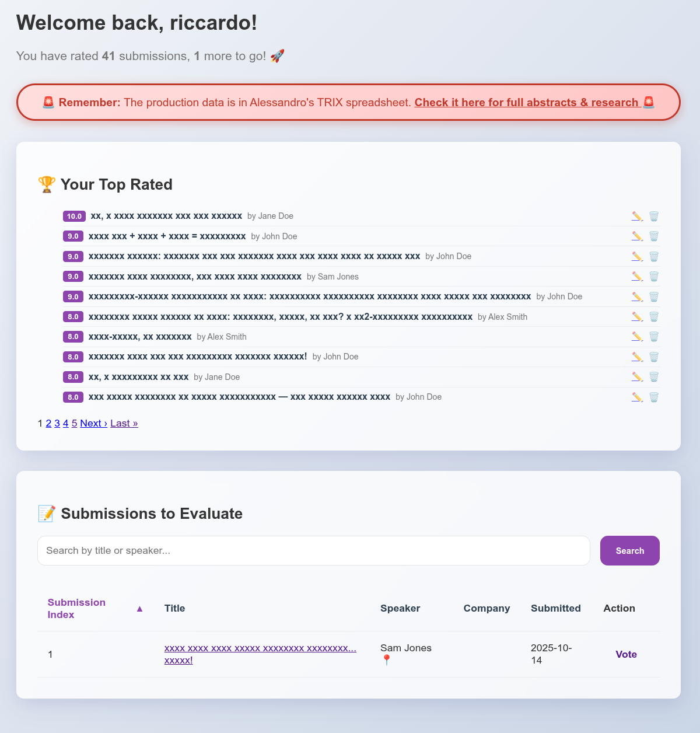Image resolution: width=700 pixels, height=733 pixels.
Task: Go to the Last page link
Action: [x=124, y=423]
